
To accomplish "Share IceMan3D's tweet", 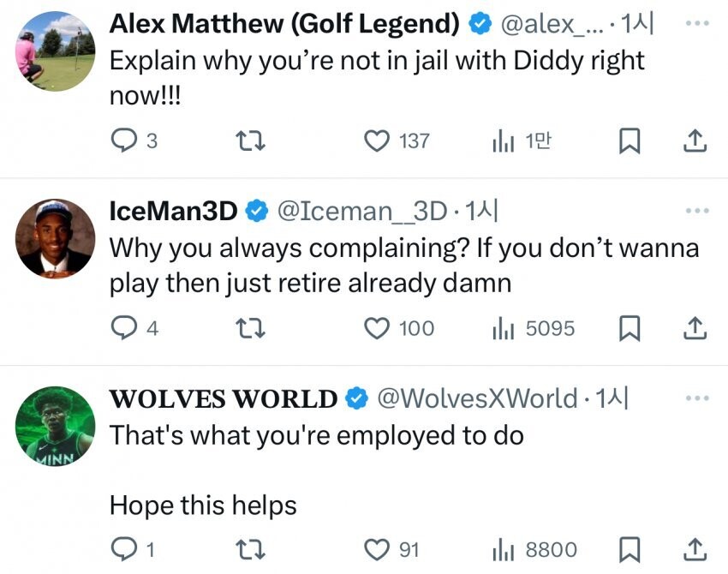I will (x=695, y=327).
